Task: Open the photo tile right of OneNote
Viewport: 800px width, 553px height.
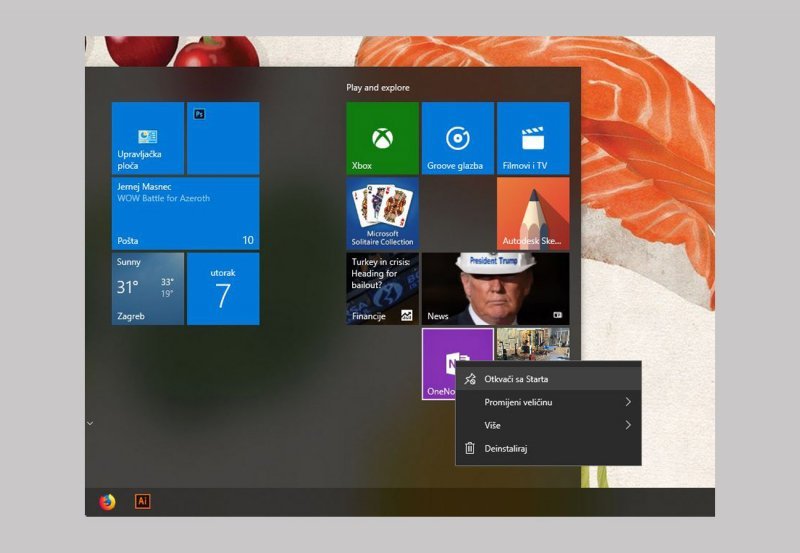Action: [x=533, y=344]
